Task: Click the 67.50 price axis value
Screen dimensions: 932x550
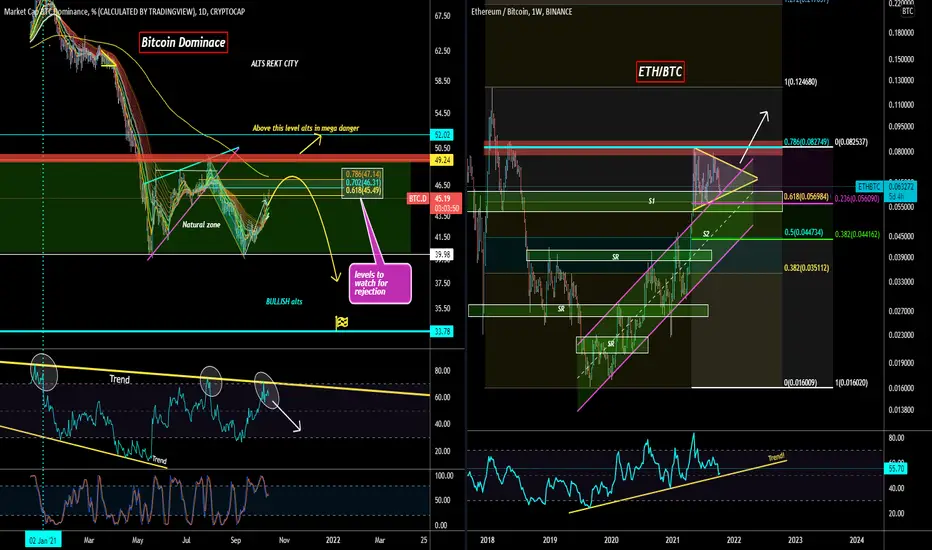Action: 442,16
